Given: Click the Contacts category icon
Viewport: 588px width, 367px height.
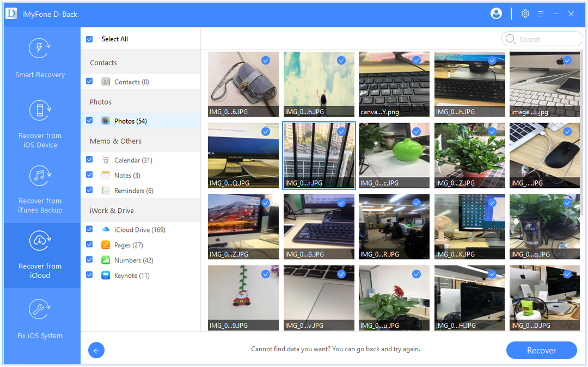Looking at the screenshot, I should (106, 82).
